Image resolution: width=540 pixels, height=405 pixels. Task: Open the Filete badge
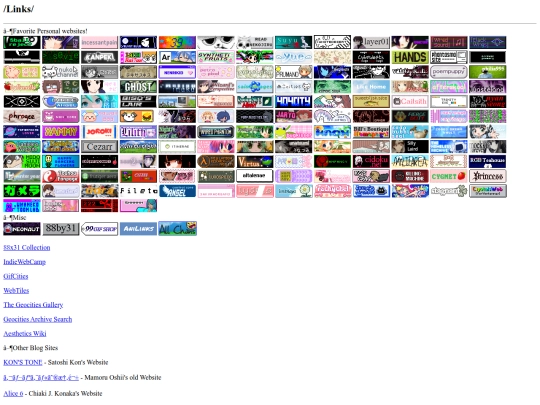(138, 191)
